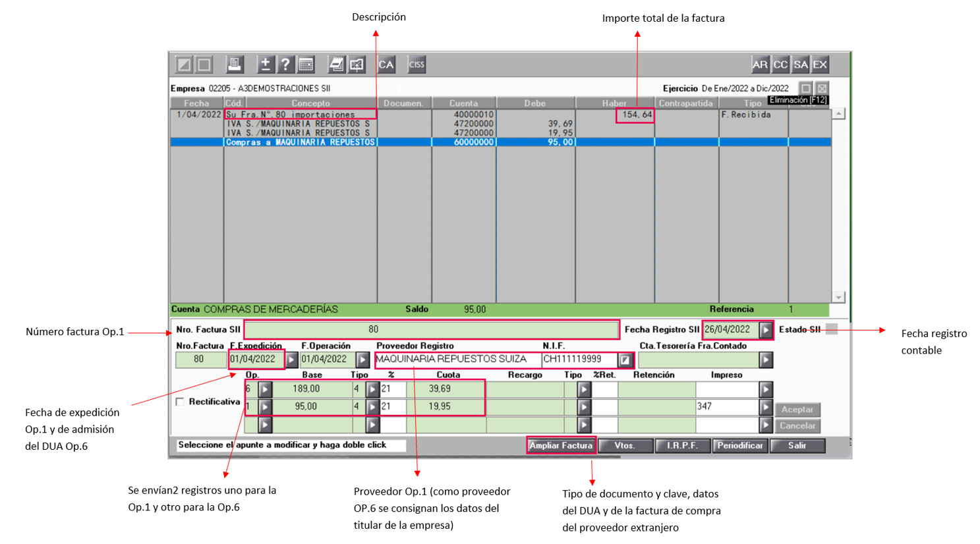Select the 'Compras a MAQUINARIA REPUESTOS' row
980x544 pixels.
point(500,142)
